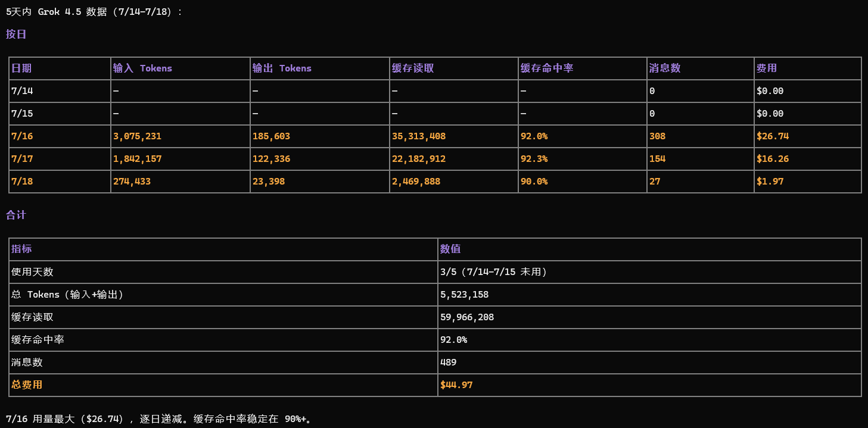Click total cache read value '59,966,208'
Image resolution: width=868 pixels, height=428 pixels.
[467, 317]
